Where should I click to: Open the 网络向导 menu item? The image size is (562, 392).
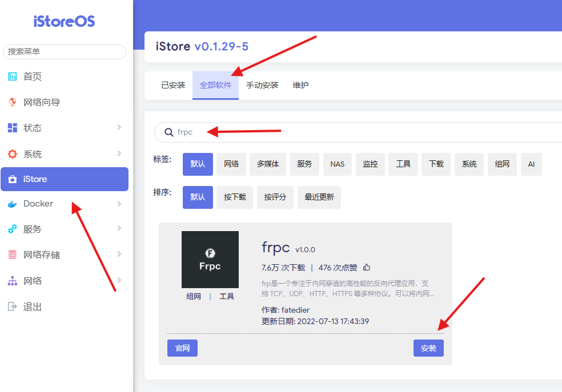coord(65,102)
